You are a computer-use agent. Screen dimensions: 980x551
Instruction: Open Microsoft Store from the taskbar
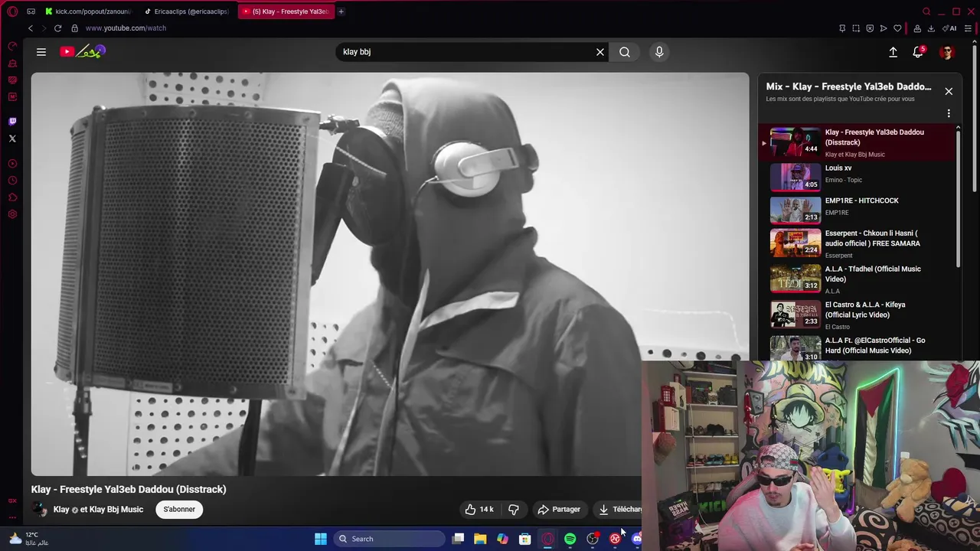525,539
